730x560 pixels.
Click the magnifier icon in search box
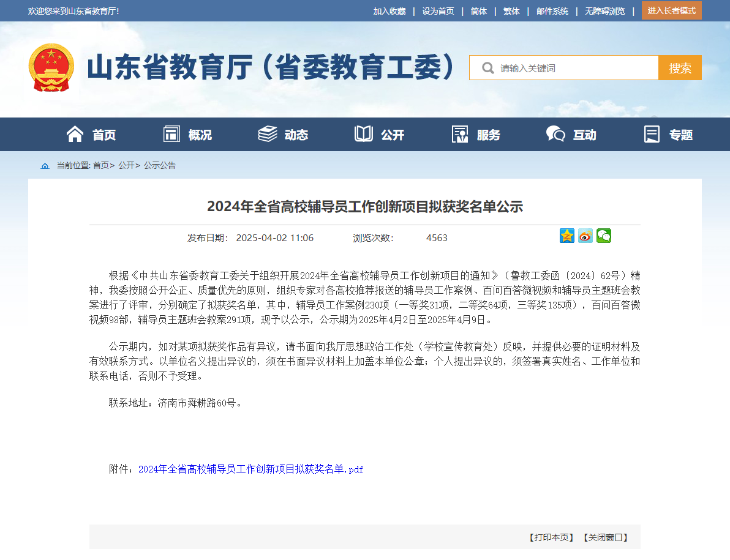pyautogui.click(x=487, y=68)
